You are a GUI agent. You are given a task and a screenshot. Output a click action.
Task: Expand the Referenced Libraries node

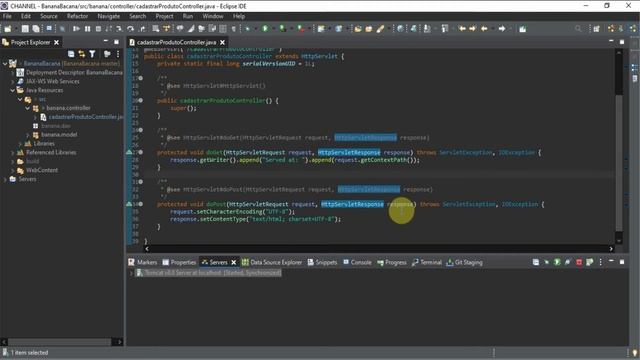tap(12, 153)
